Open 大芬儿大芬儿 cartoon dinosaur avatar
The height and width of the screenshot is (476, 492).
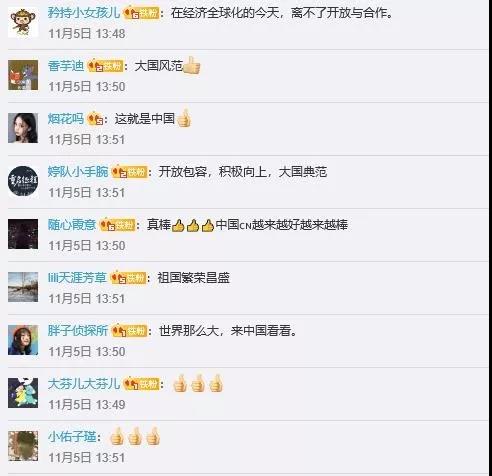point(23,393)
